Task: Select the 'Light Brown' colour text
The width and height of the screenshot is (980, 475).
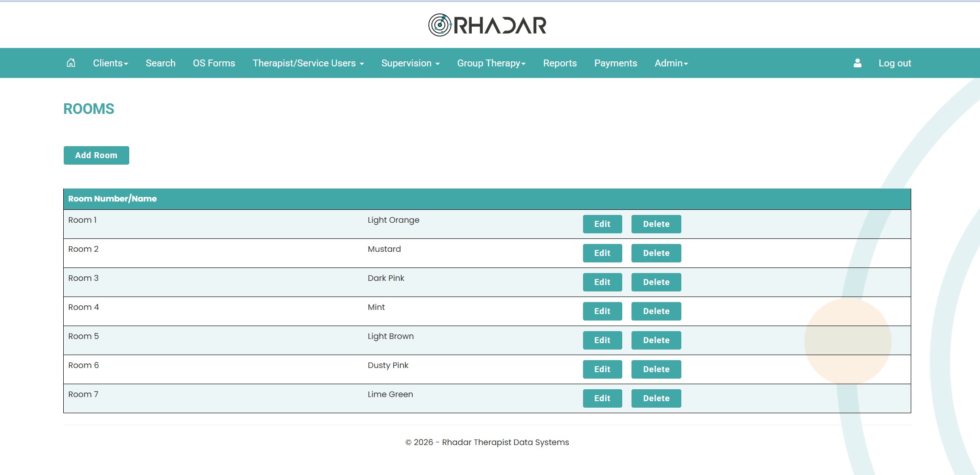Action: coord(391,337)
